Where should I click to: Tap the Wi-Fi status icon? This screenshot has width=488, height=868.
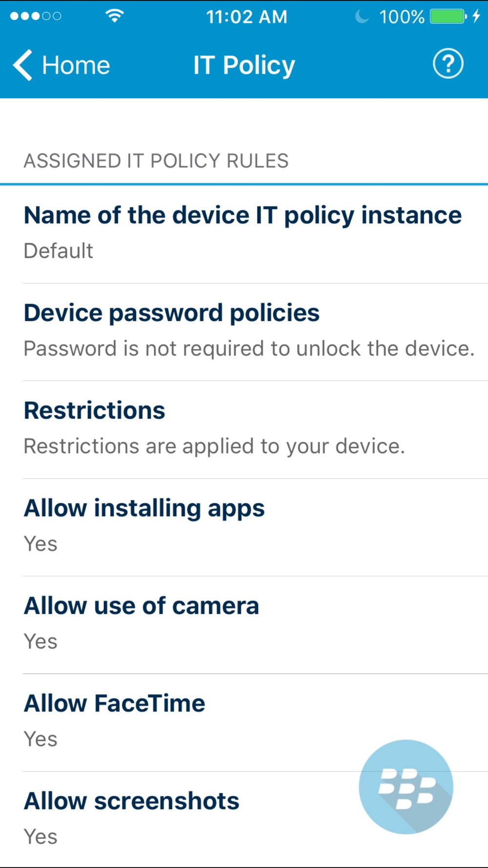point(114,16)
